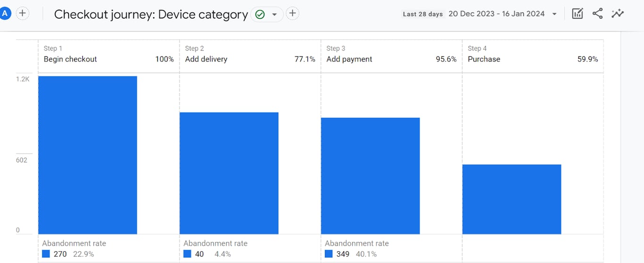Image resolution: width=644 pixels, height=263 pixels.
Task: Click the 'Checkout journey: Device category' title
Action: 151,15
